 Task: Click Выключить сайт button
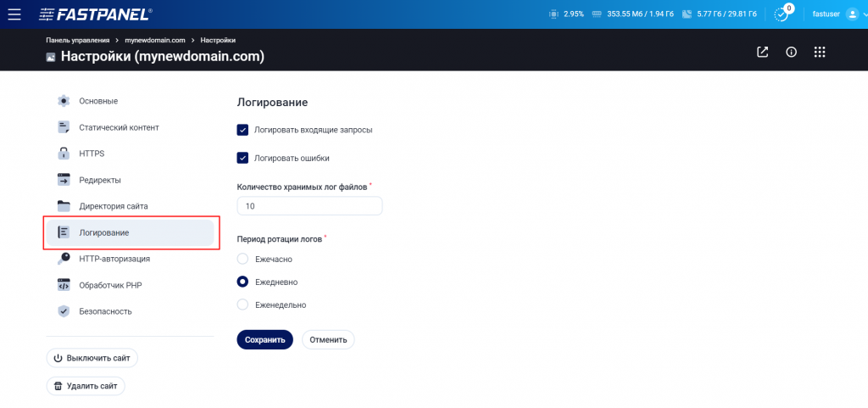click(x=92, y=358)
